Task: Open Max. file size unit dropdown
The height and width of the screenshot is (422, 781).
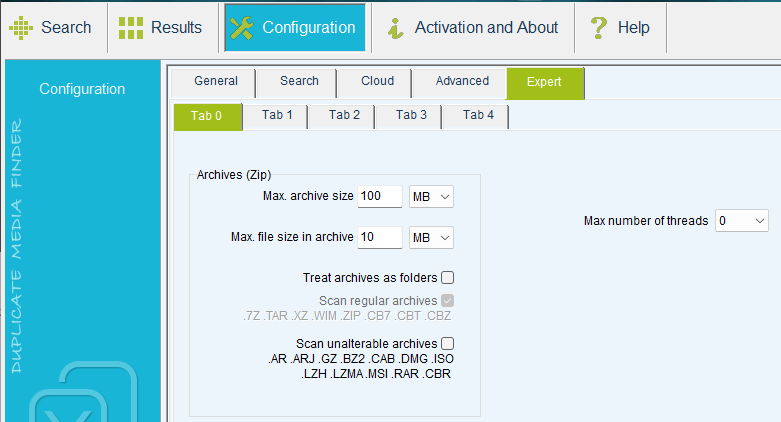Action: click(431, 238)
